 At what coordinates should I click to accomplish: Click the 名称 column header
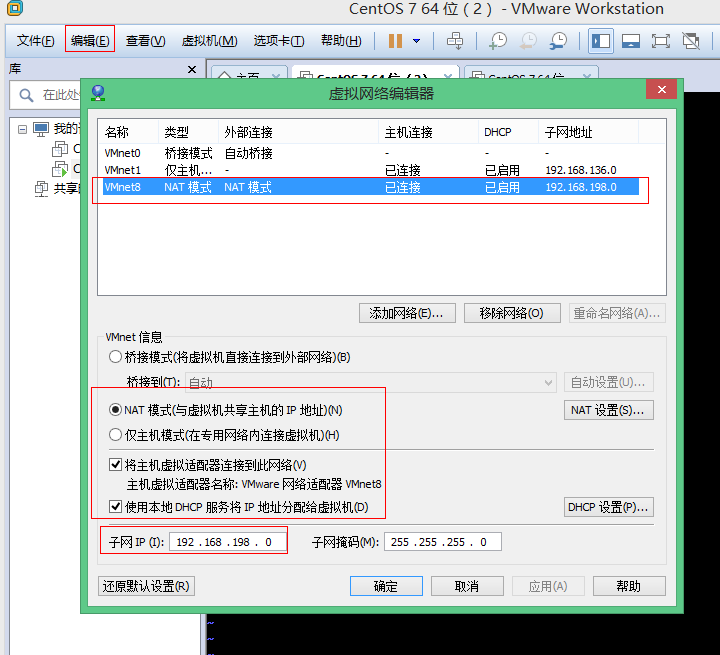click(129, 132)
